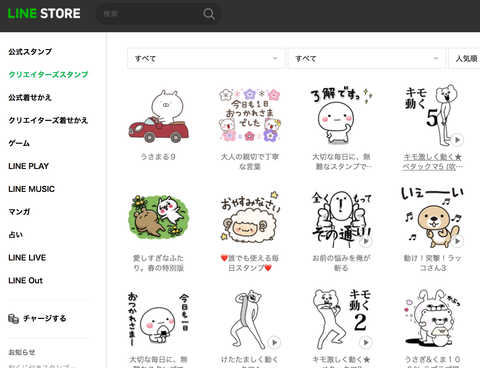Open the キモ動く 5 bear sticker

click(433, 115)
